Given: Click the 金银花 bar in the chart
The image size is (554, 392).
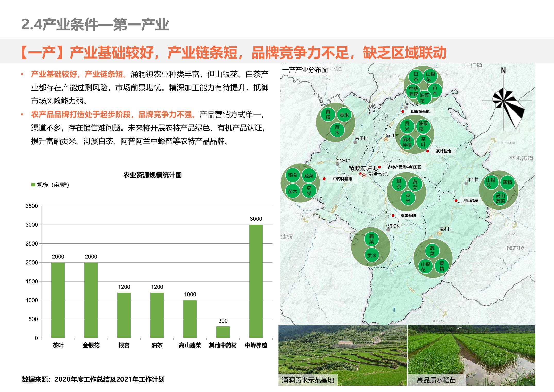Looking at the screenshot, I should pos(91,300).
